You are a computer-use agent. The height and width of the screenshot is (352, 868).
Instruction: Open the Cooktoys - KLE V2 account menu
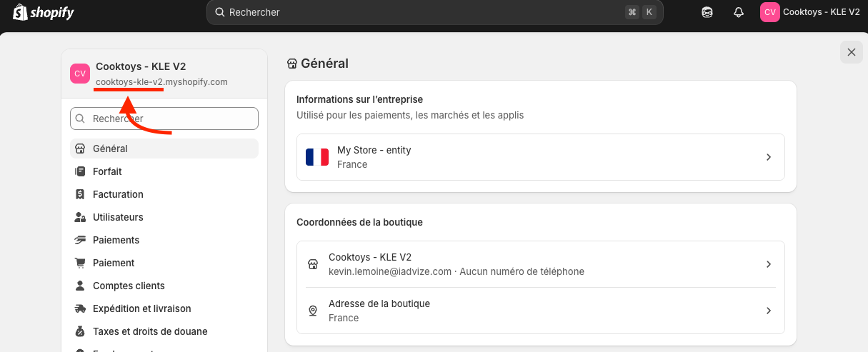(810, 12)
